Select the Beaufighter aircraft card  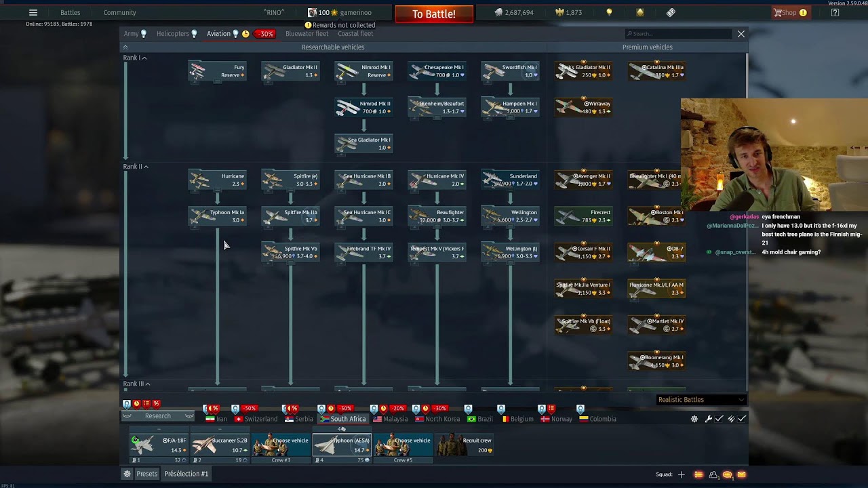437,216
